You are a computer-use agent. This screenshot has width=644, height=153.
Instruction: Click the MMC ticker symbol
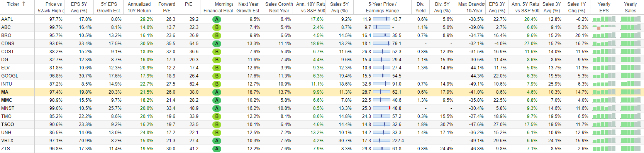tap(7, 100)
